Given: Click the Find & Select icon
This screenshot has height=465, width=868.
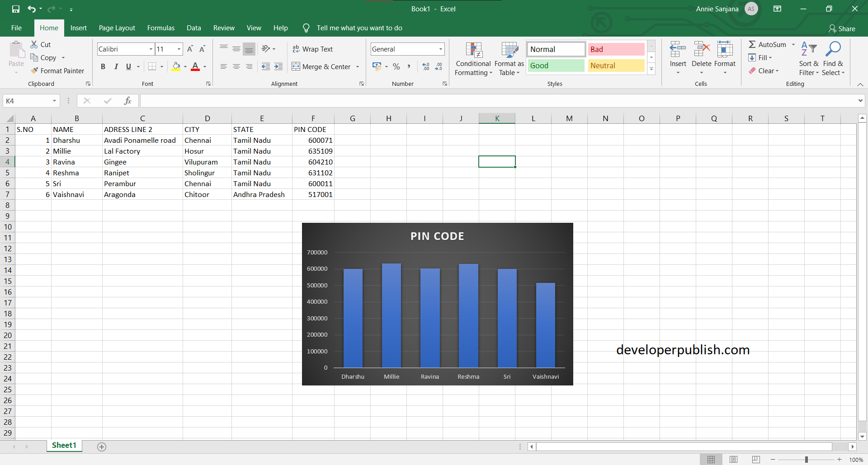Looking at the screenshot, I should [834, 59].
